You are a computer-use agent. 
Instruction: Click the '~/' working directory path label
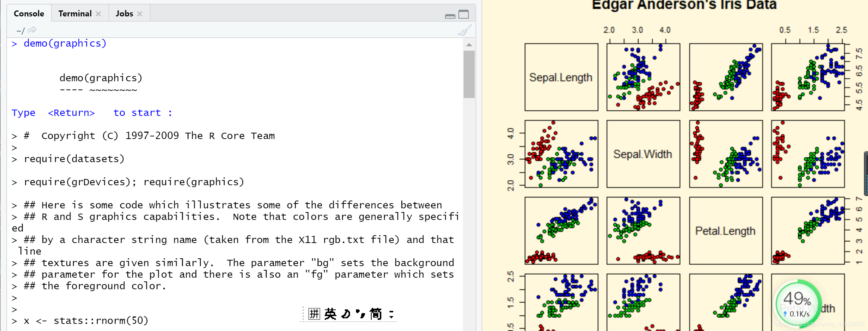20,31
